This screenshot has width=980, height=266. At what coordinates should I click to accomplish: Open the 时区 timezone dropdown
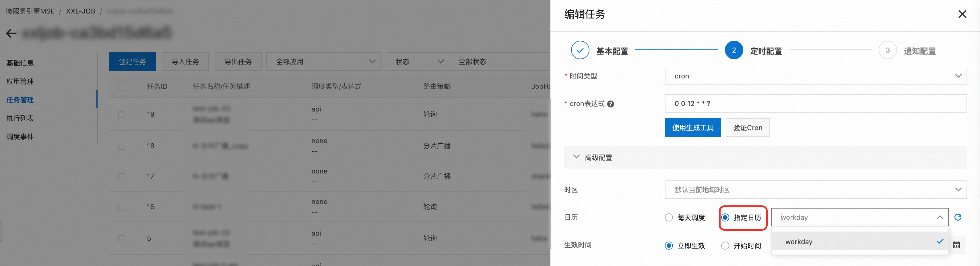816,190
